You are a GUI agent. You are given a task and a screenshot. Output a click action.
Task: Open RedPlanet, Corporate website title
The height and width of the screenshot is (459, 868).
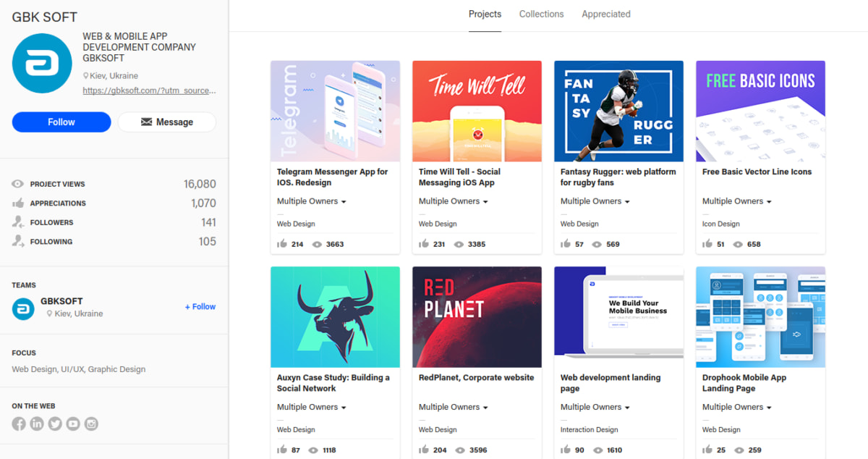pyautogui.click(x=477, y=378)
